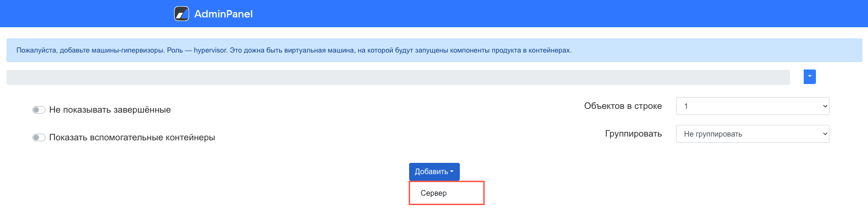Click the chevron arrow of the "1" select
The width and height of the screenshot is (868, 222).
tap(825, 106)
